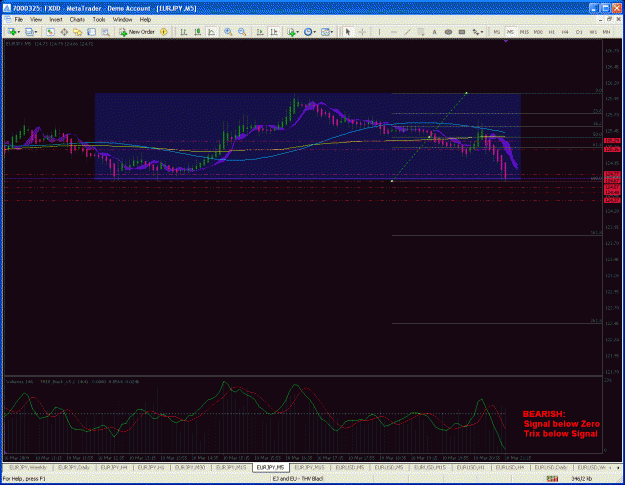
Task: Expand the Templates dropdown arrow
Action: click(332, 32)
